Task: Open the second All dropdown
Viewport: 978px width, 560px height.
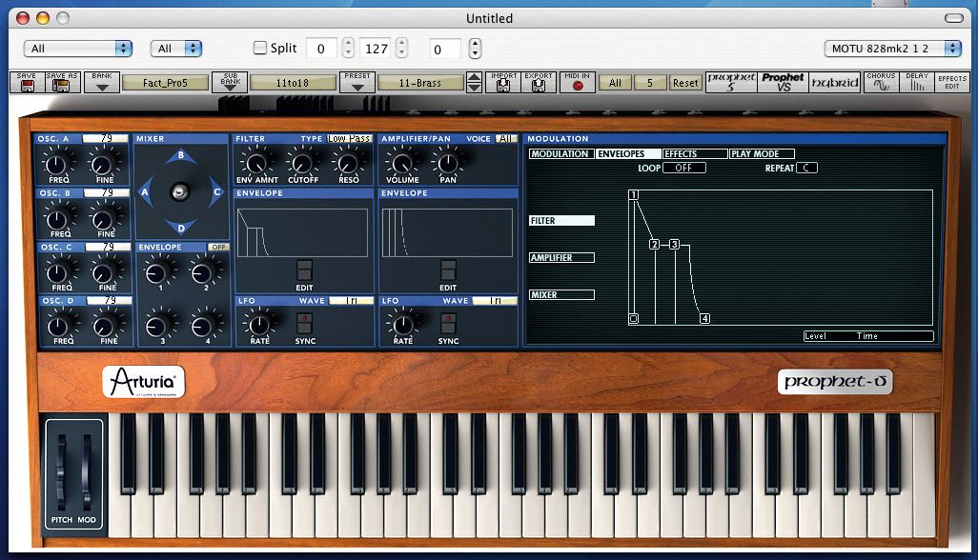Action: point(176,48)
